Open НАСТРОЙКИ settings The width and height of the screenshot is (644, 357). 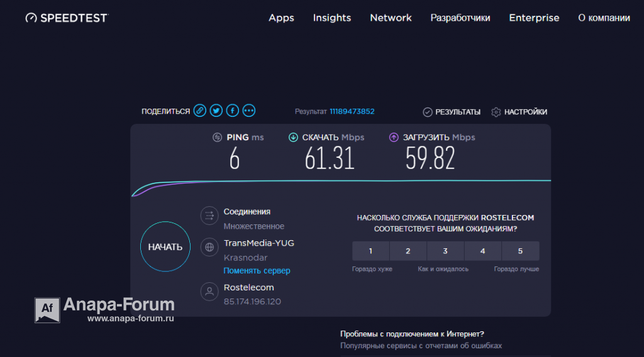pos(525,112)
